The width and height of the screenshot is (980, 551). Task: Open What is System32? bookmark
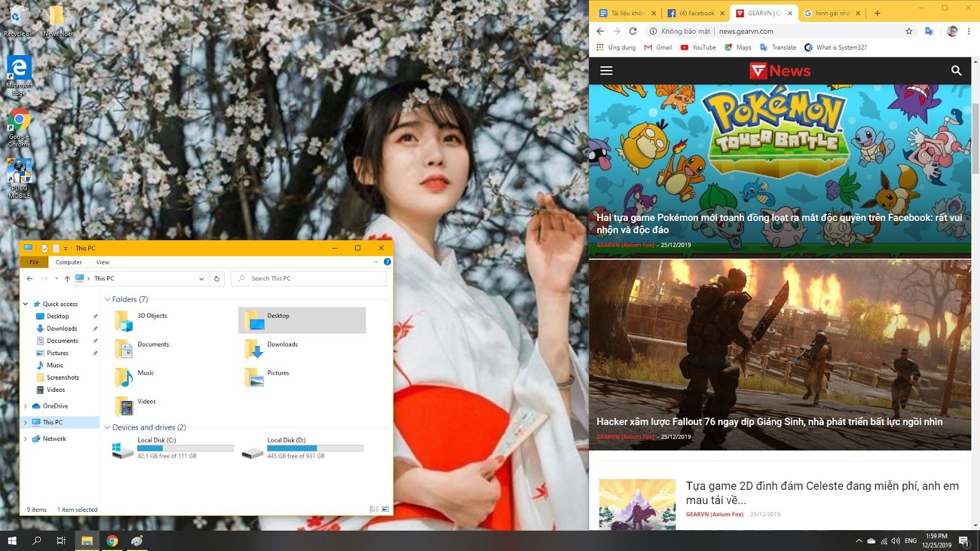pos(835,47)
